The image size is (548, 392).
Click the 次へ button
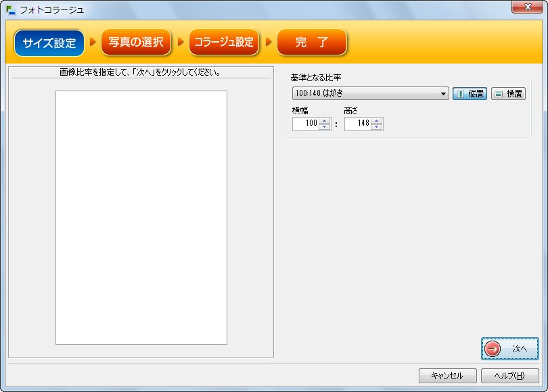(510, 348)
